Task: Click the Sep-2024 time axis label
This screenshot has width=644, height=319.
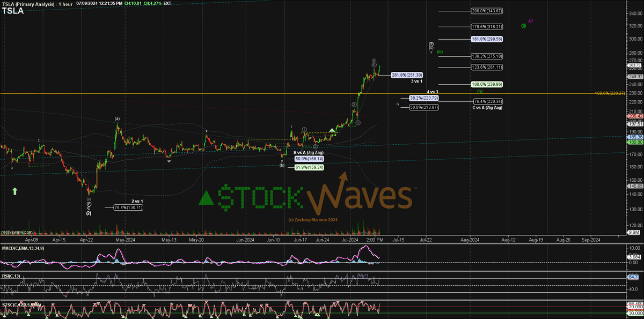Action: [x=591, y=240]
